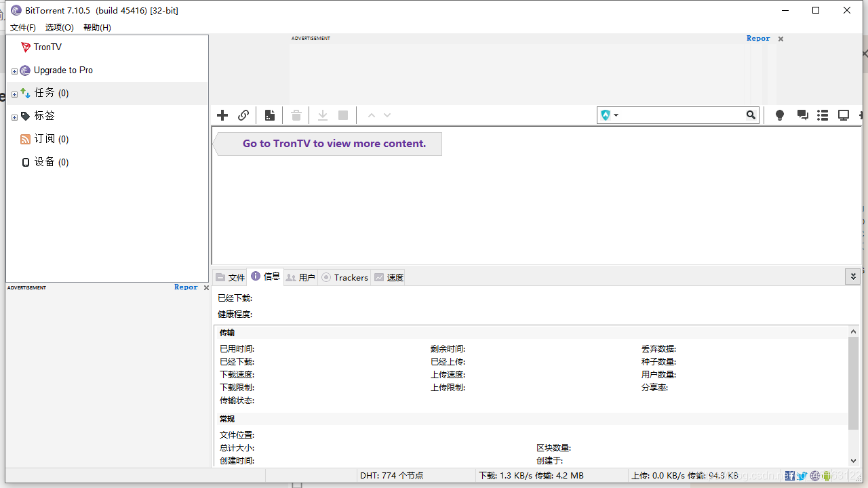
Task: Select 任务 (0) in the sidebar
Action: 107,93
